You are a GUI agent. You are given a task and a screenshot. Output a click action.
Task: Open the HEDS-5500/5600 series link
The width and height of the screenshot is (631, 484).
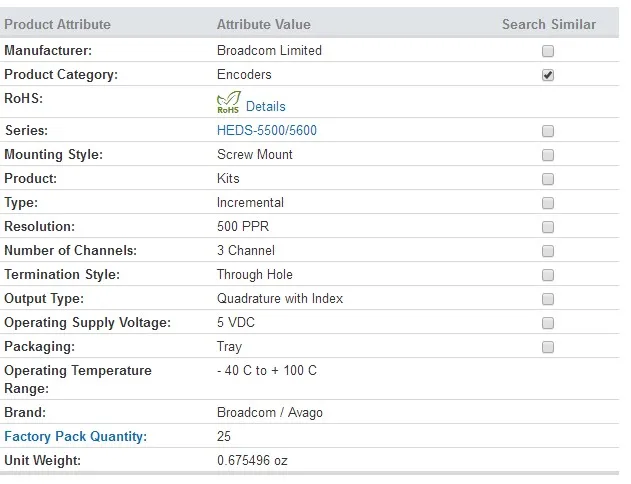(x=267, y=130)
